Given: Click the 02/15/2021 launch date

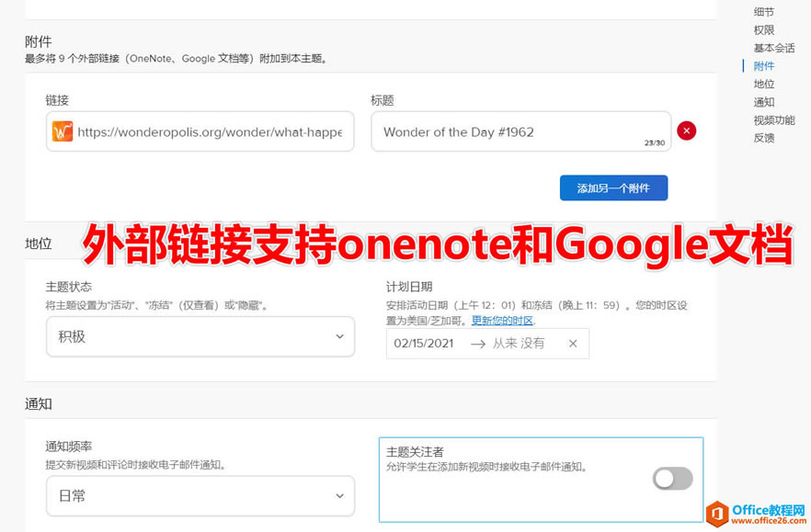Looking at the screenshot, I should (x=424, y=344).
